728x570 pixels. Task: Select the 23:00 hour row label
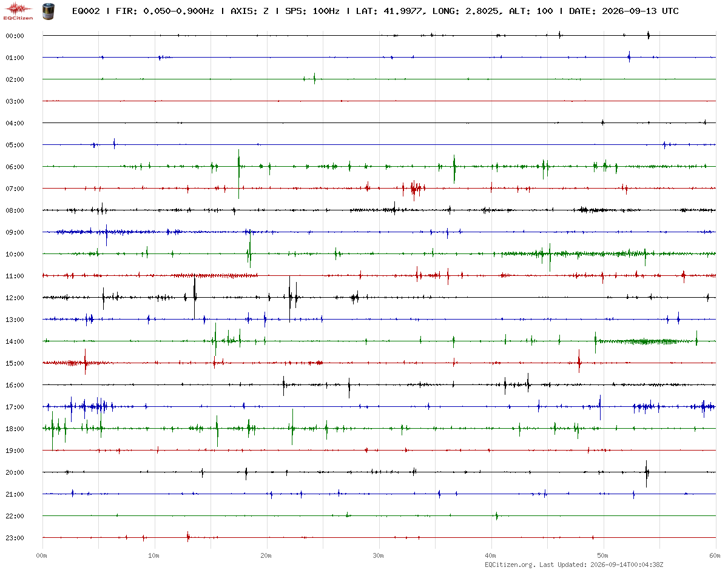click(15, 538)
